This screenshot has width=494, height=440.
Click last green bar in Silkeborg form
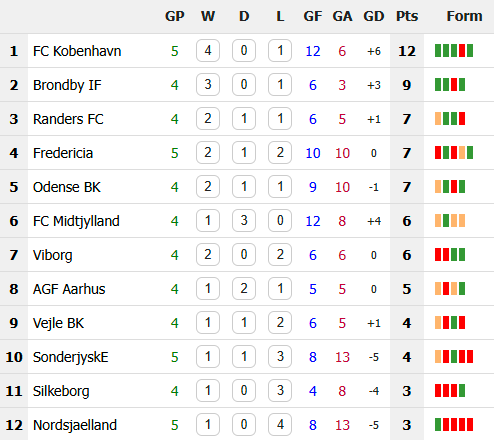point(462,391)
